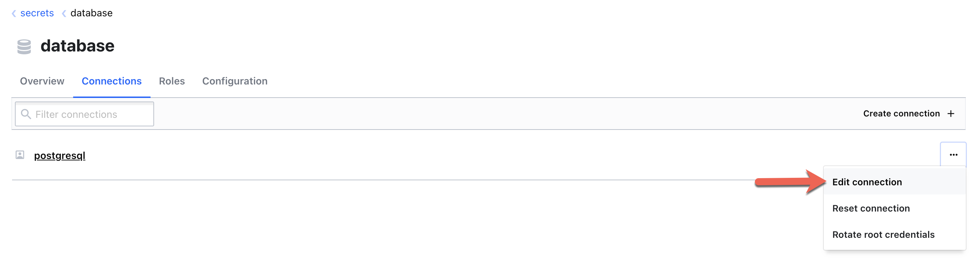
Task: Click the chevron before secrets breadcrumb
Action: point(14,14)
